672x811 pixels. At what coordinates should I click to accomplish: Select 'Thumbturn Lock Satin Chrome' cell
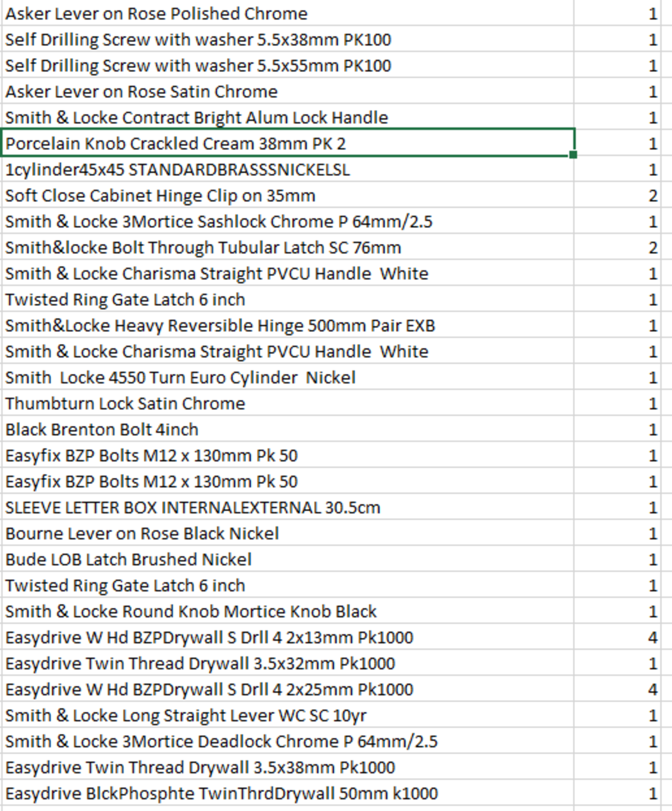pos(288,403)
